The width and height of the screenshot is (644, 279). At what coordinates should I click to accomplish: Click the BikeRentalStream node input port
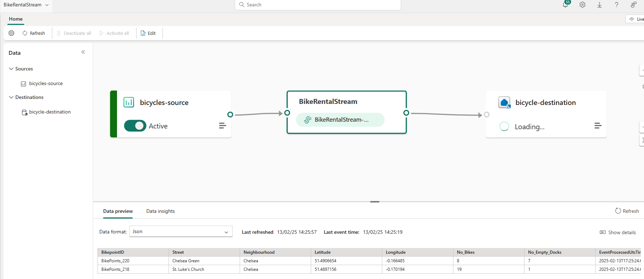[x=287, y=113]
